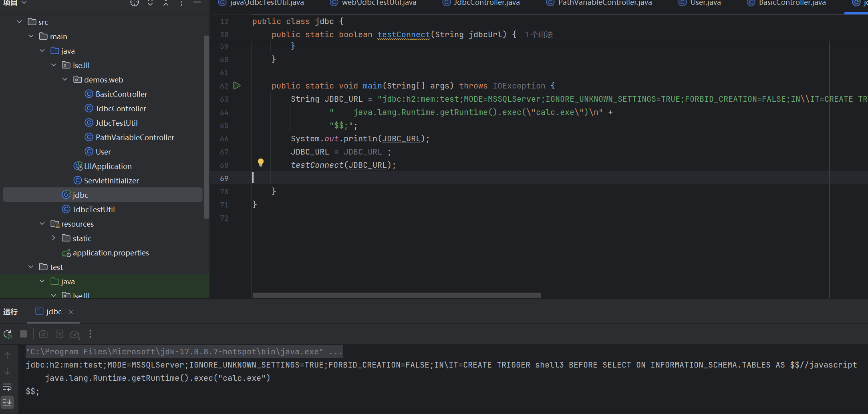Open project panel options menu (three dots)
This screenshot has width=868, height=414.
point(181,3)
